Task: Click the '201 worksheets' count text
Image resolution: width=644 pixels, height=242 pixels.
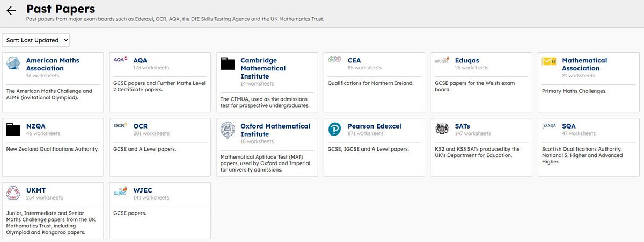Action: coord(151,133)
